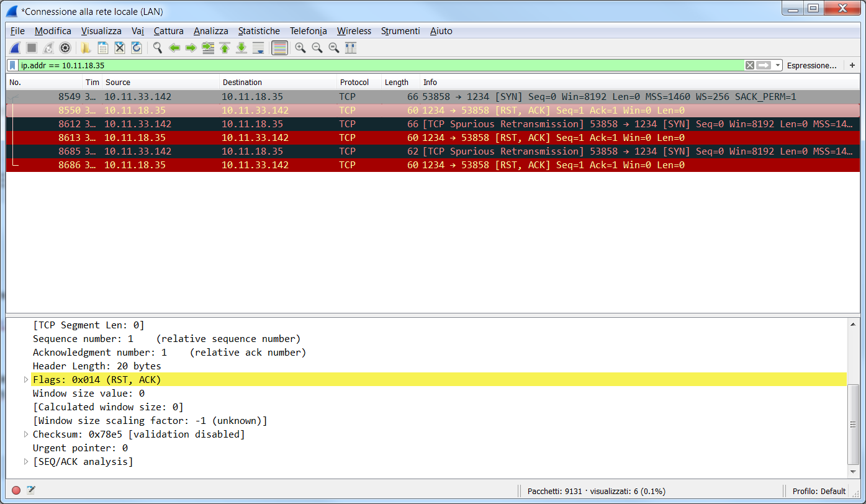
Task: Zoom in the main window text
Action: (x=300, y=48)
